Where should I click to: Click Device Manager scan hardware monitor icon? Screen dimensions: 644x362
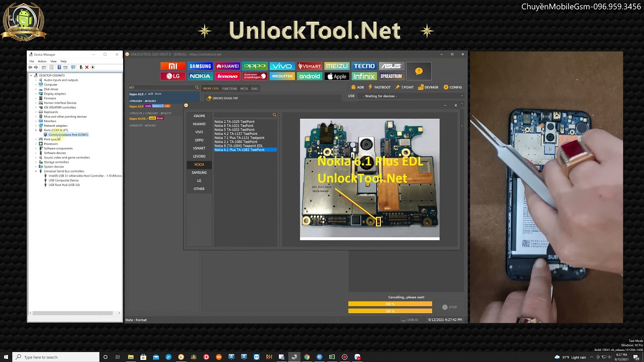coord(73,67)
